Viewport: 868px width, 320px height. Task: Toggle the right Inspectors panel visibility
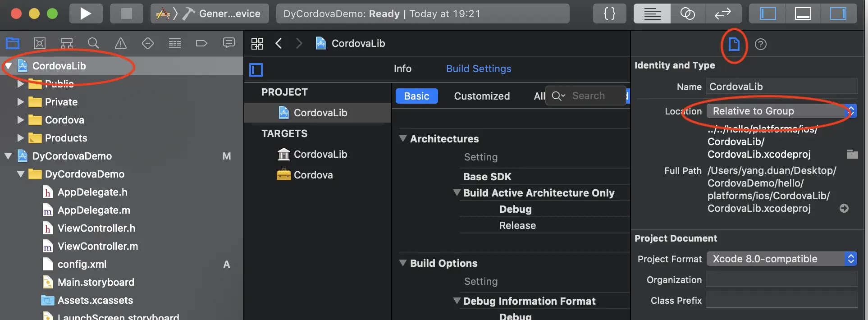(x=838, y=14)
